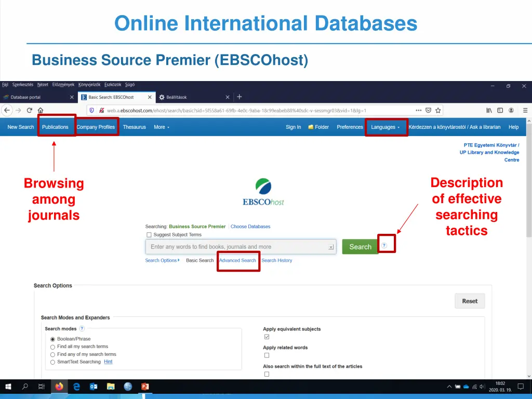Clear the search box with the x icon
The height and width of the screenshot is (399, 532).
(x=331, y=247)
